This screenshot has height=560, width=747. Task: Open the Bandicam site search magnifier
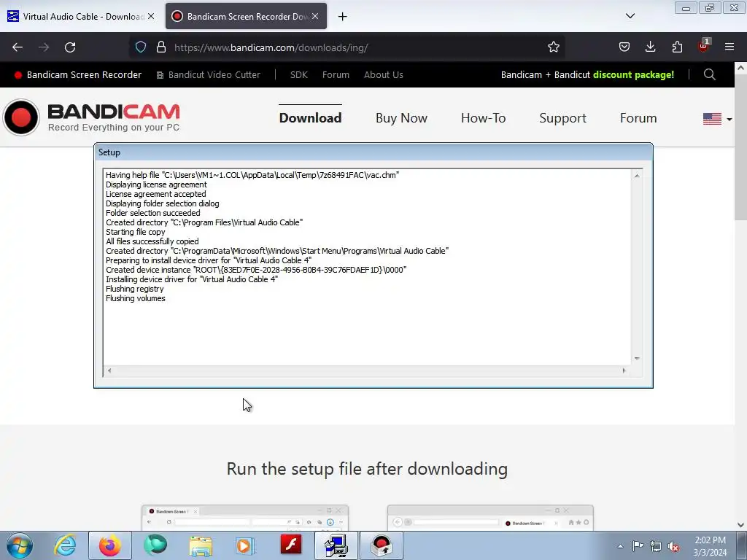(709, 74)
